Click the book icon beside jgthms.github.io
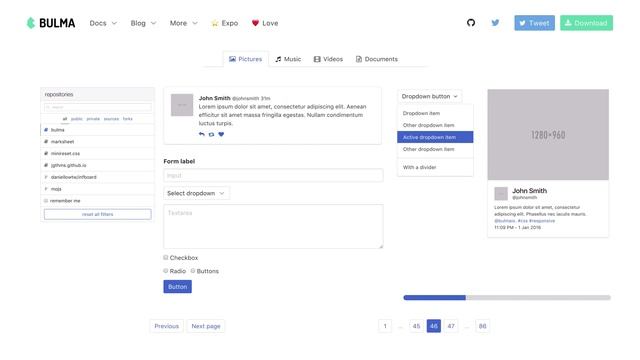 point(46,165)
